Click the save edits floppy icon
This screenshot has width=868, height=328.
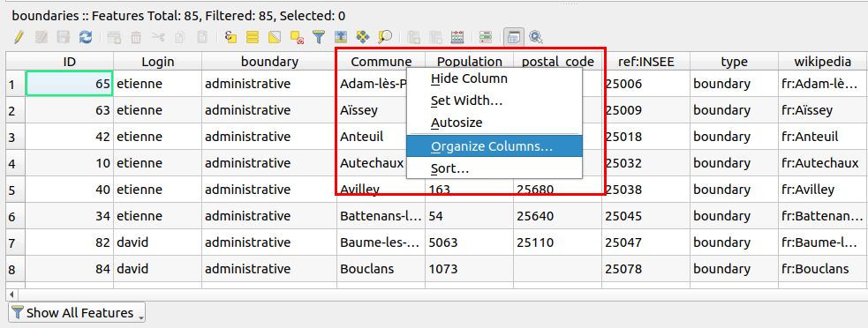click(63, 37)
